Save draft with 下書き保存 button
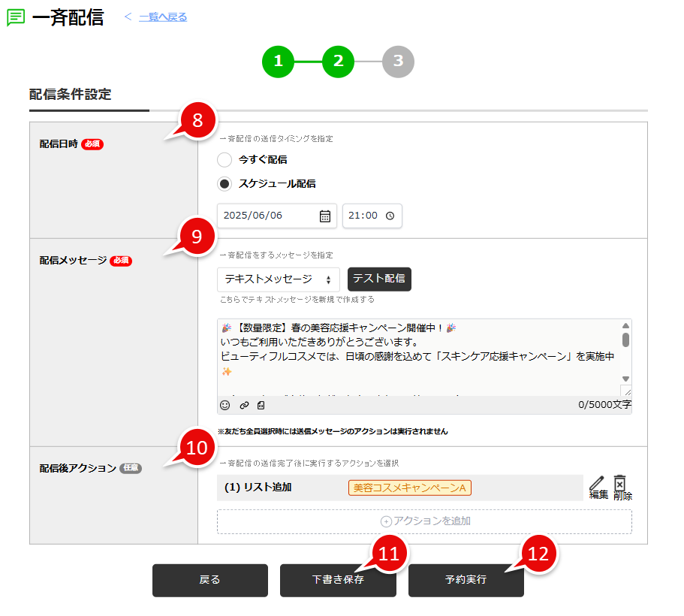Image resolution: width=684 pixels, height=616 pixels. tap(338, 580)
